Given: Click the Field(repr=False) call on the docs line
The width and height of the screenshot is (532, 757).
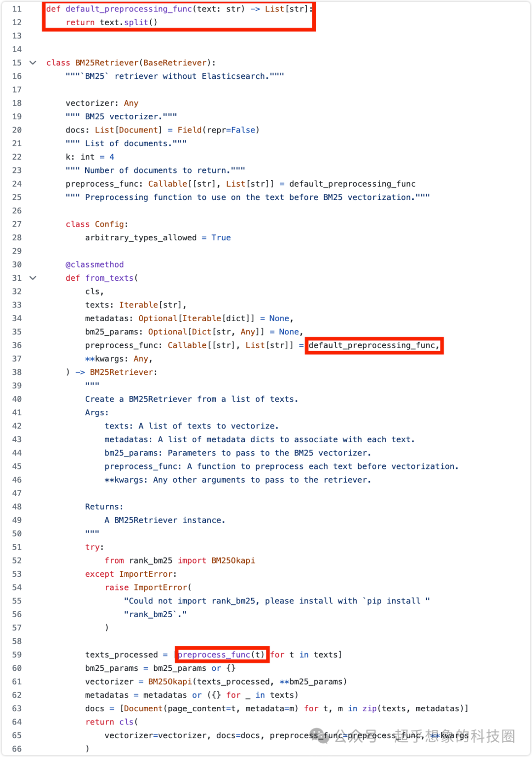Looking at the screenshot, I should pyautogui.click(x=218, y=130).
